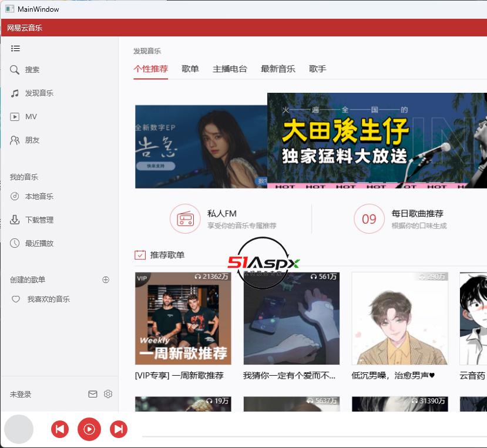The width and height of the screenshot is (487, 448).
Task: Open 我喜欢的音乐 playlist
Action: coord(48,299)
